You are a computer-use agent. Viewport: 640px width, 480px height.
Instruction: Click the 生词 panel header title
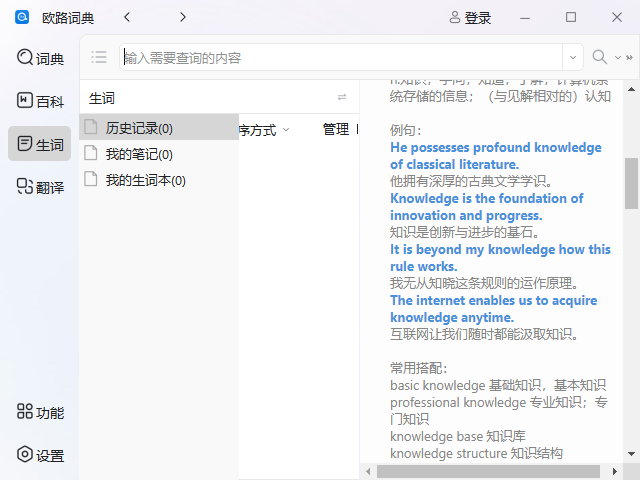[102, 98]
